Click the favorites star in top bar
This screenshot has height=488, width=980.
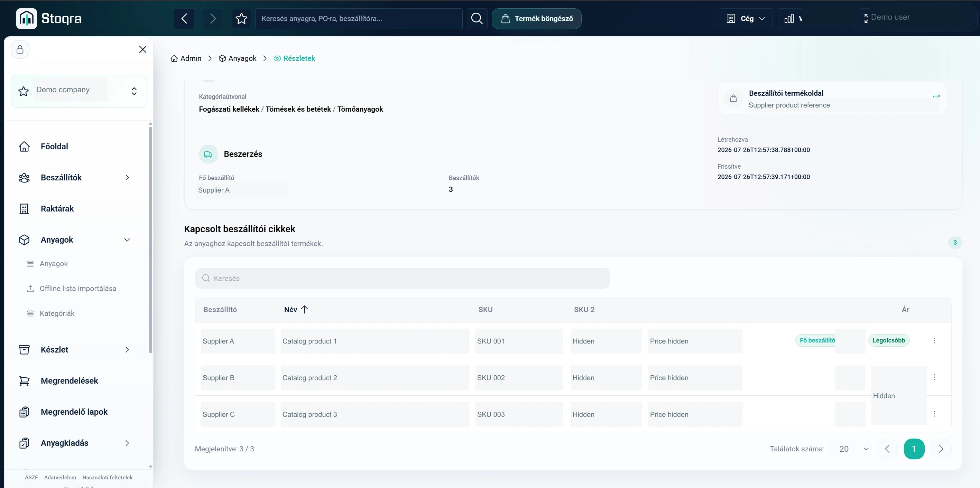click(x=241, y=18)
